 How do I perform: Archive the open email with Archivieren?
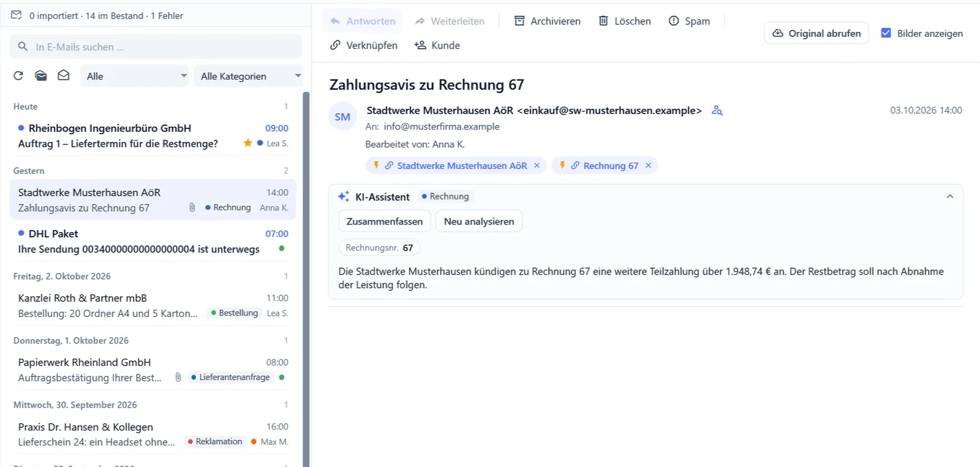(548, 21)
